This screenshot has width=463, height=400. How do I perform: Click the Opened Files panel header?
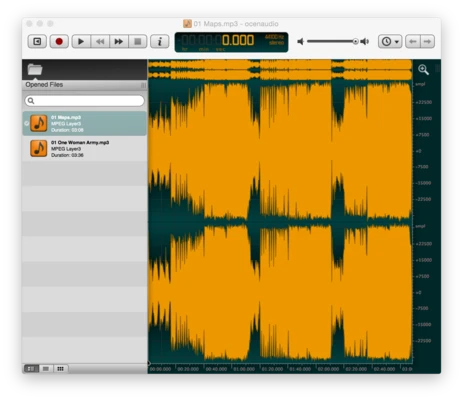tap(85, 85)
